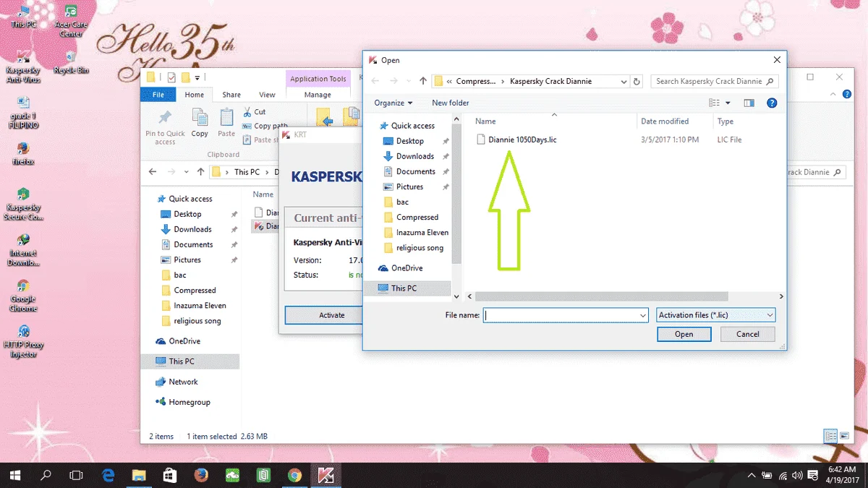
Task: Go up one folder in Open dialog
Action: pyautogui.click(x=423, y=82)
